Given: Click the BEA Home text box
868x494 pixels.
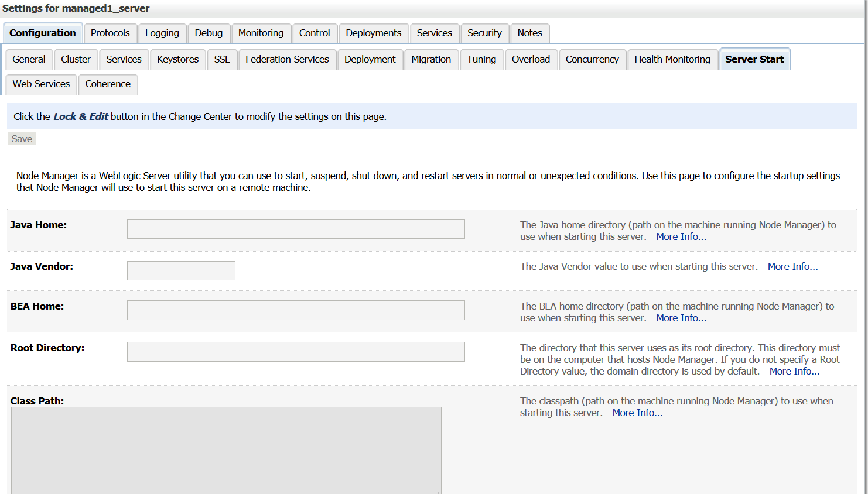Looking at the screenshot, I should point(296,310).
